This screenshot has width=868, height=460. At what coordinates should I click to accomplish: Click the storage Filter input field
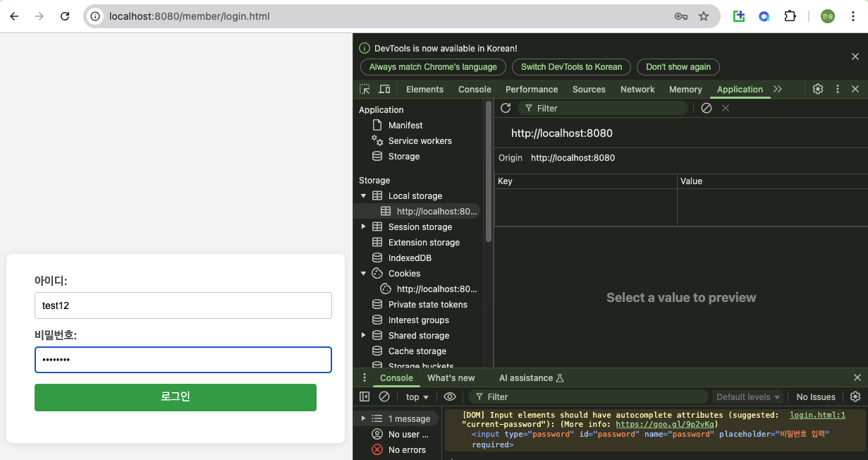[603, 108]
